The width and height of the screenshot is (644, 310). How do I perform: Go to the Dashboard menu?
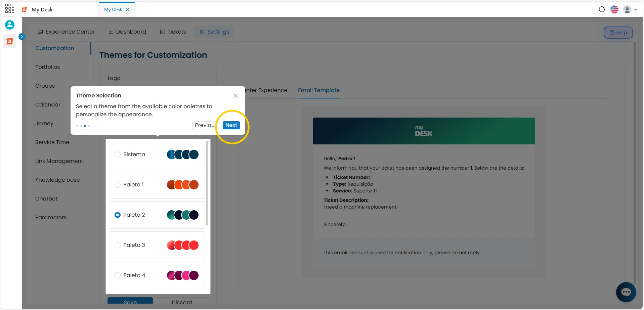point(127,32)
